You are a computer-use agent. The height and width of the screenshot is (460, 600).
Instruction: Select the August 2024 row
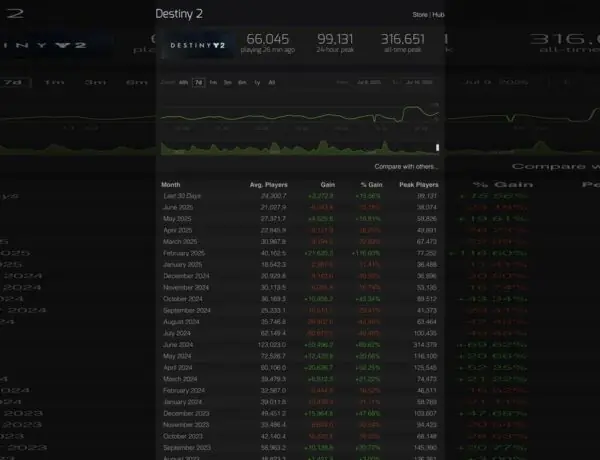(300, 322)
